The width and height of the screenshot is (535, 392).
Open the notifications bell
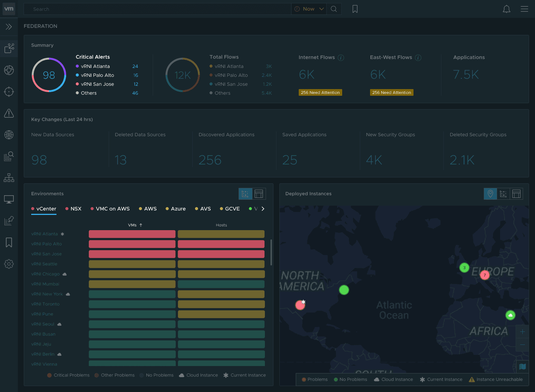(x=506, y=9)
